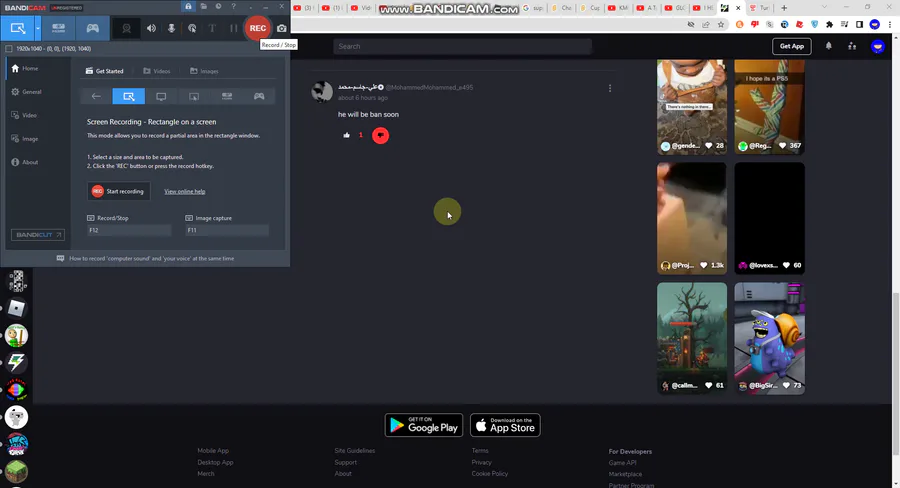Open Bandicam help question mark

point(233,6)
